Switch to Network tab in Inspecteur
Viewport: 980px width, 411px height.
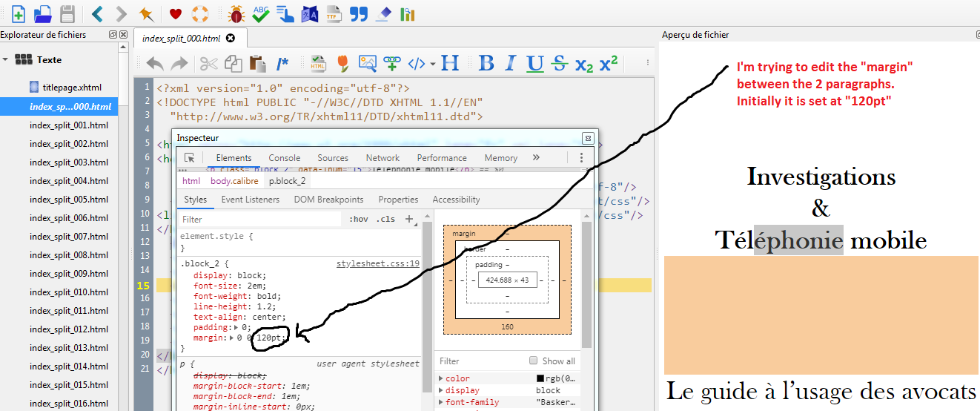pyautogui.click(x=383, y=158)
